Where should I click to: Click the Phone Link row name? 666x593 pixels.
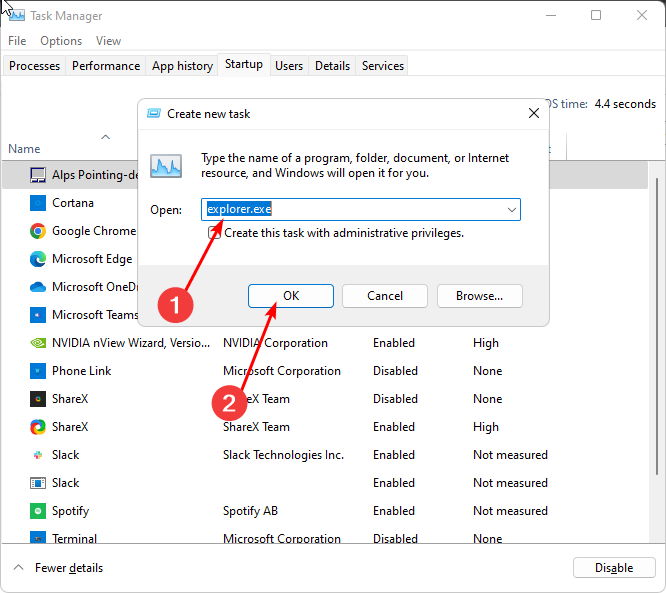click(82, 371)
